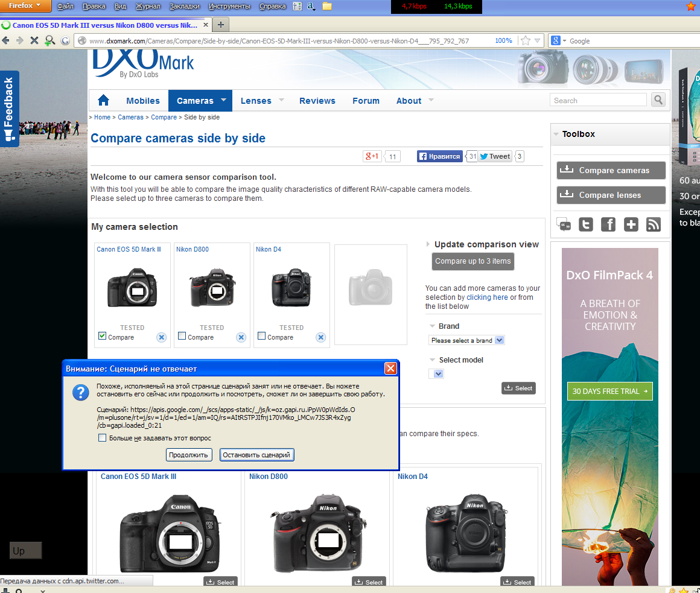Open the address bar history dropdown arrow
Image resolution: width=700 pixels, height=593 pixels.
point(537,40)
